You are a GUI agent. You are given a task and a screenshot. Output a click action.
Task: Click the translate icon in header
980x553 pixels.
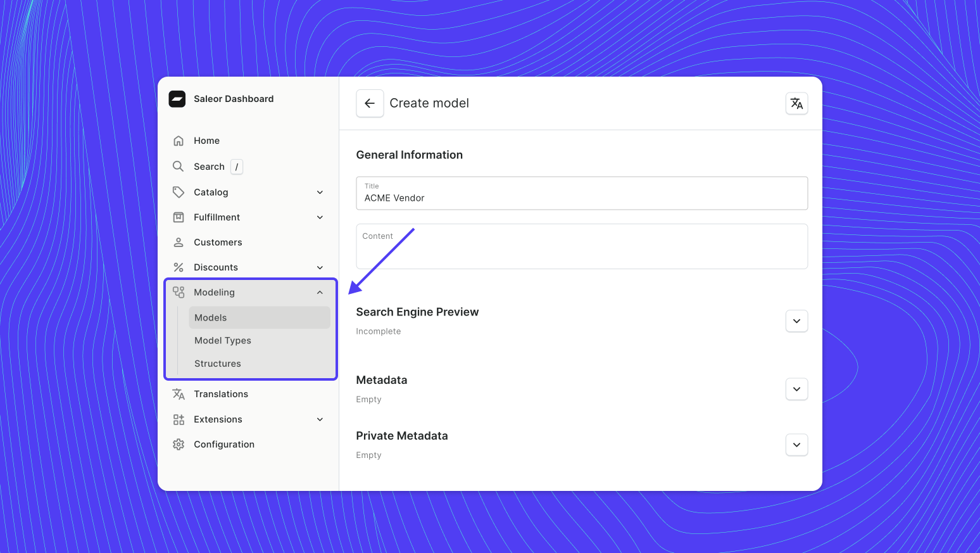pos(796,103)
